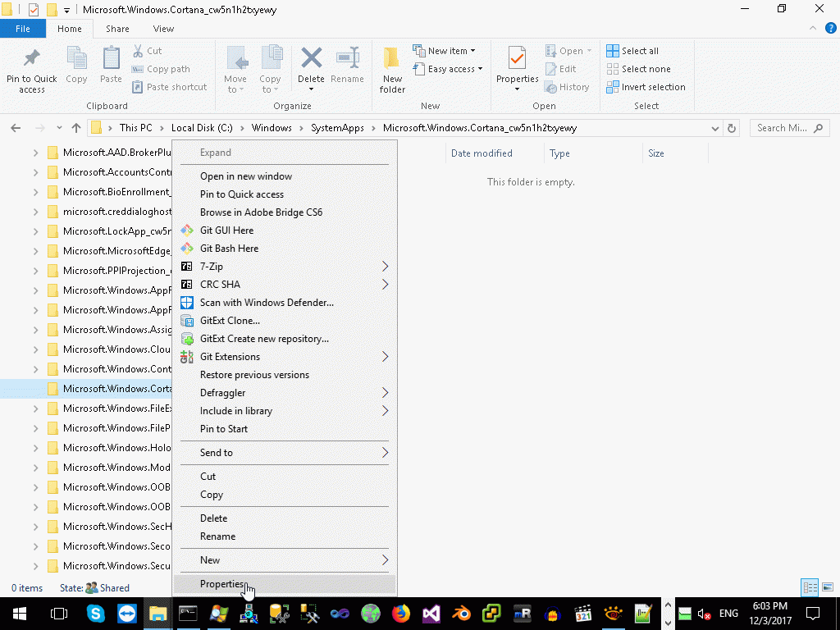Click the Back navigation arrow

[16, 128]
